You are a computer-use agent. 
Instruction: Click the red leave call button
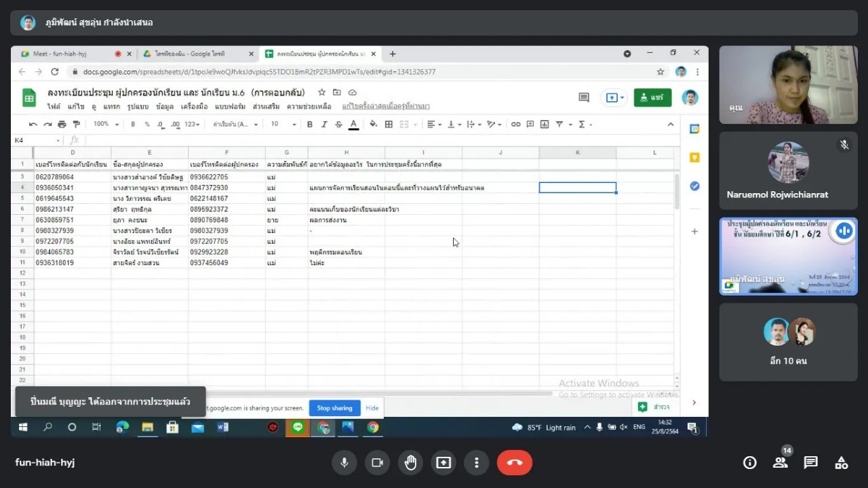(x=514, y=463)
